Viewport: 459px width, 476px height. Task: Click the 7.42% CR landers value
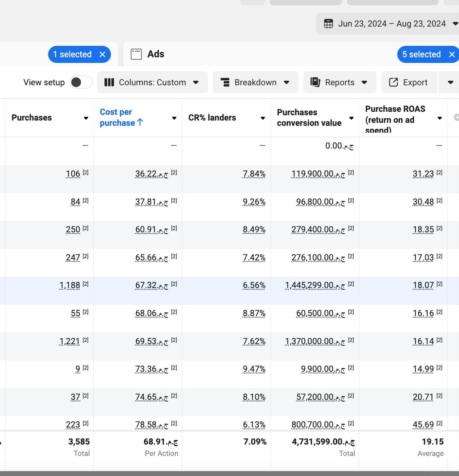[254, 258]
